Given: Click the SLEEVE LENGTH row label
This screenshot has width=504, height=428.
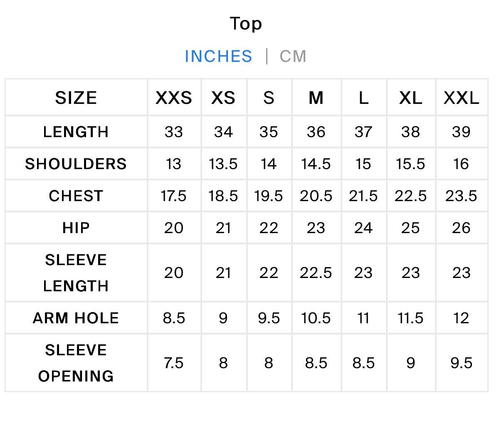Looking at the screenshot, I should coord(76,273).
